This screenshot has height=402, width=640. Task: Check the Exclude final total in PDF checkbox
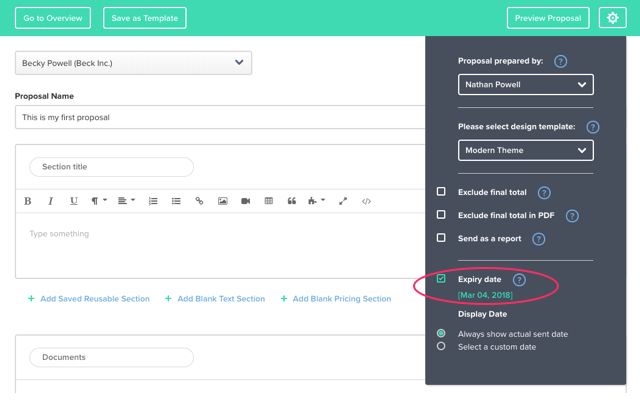[x=441, y=215]
